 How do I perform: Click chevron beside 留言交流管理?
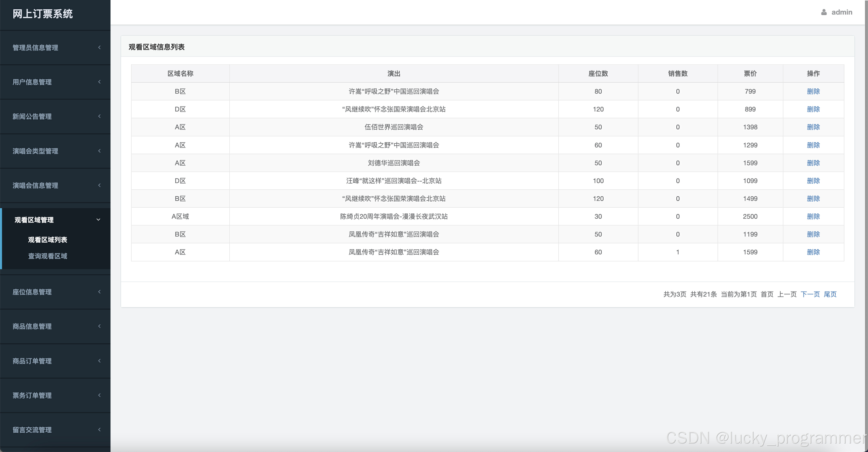tap(99, 429)
